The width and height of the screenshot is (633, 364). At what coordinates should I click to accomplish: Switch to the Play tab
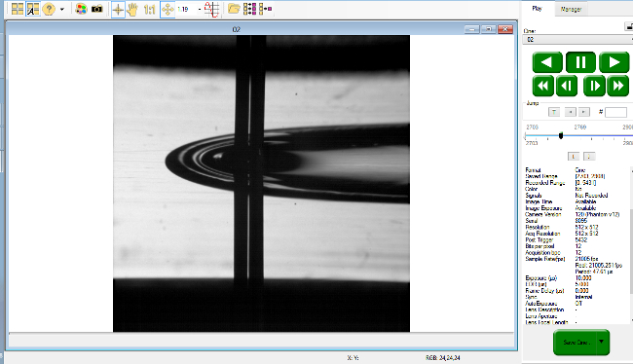point(537,9)
